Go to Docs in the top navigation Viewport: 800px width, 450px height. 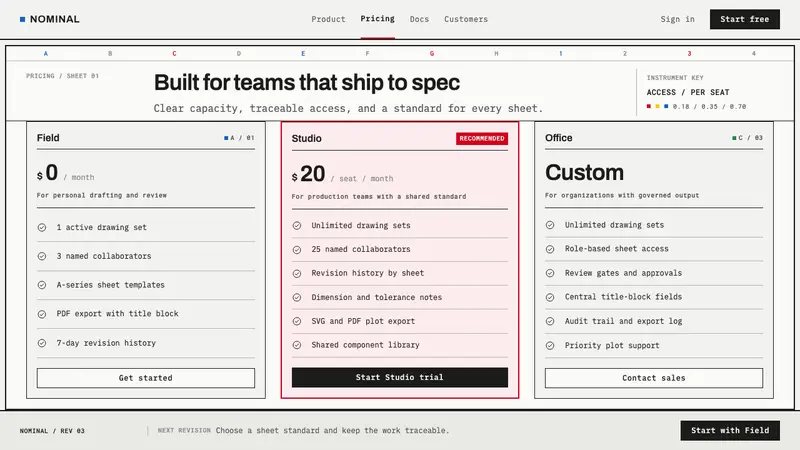coord(419,19)
